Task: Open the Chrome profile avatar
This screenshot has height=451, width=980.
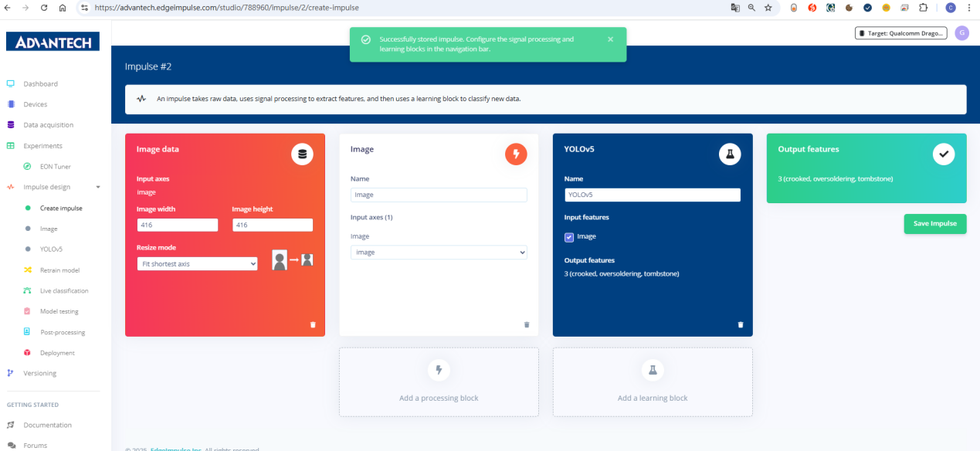Action: click(x=951, y=7)
